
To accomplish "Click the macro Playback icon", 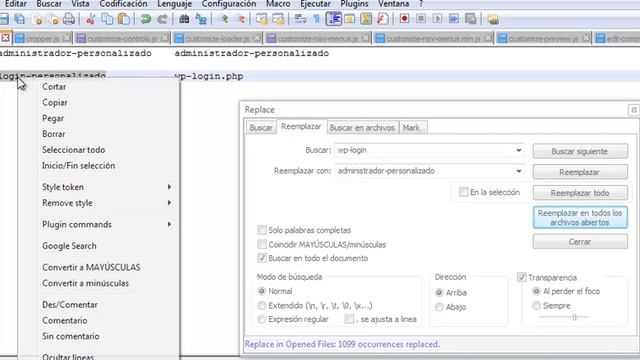I will click(x=437, y=19).
